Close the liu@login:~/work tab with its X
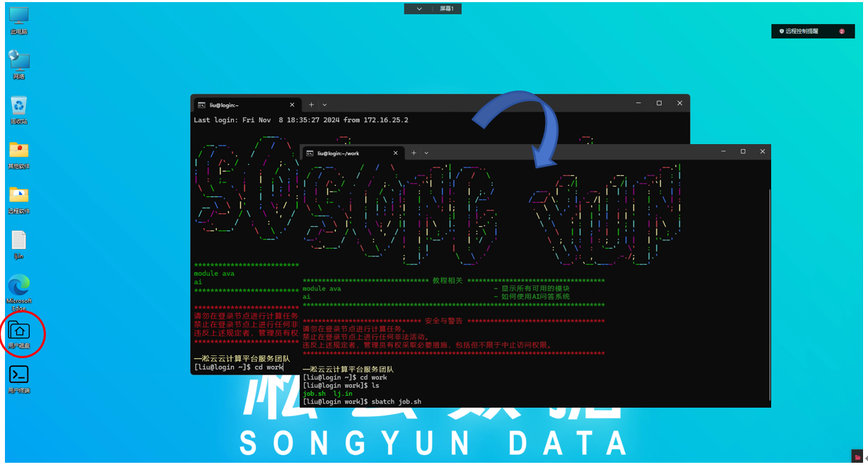 tap(394, 153)
